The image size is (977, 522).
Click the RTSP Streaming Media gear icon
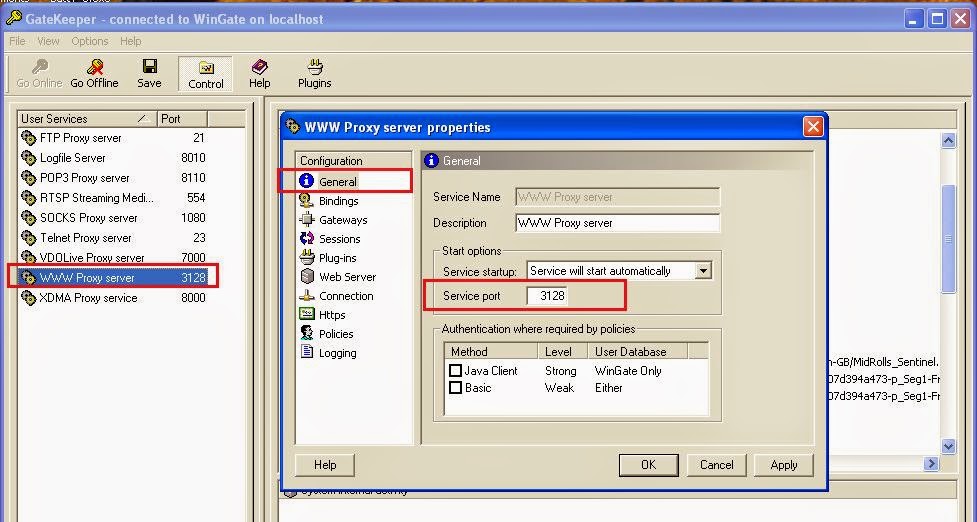pos(29,197)
